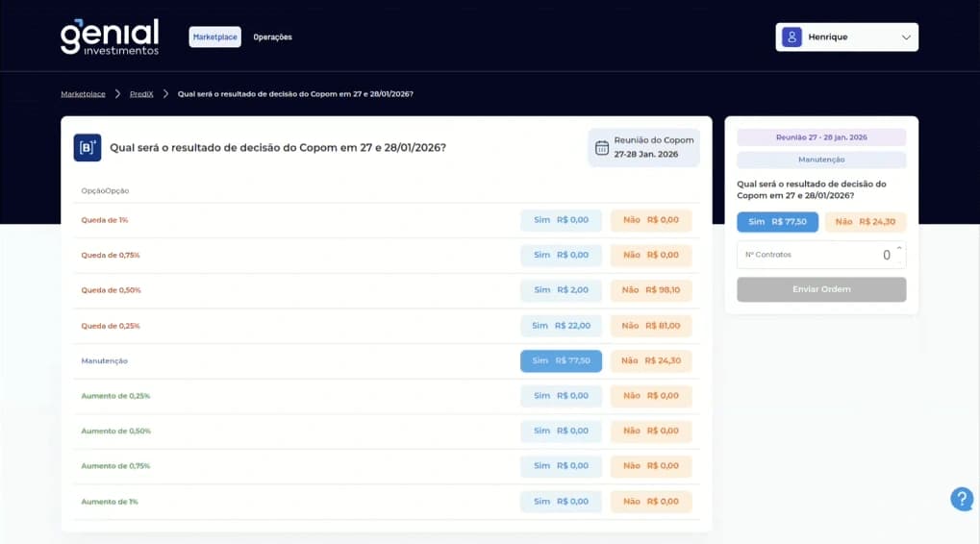Select Não for Queda de 1%
980x544 pixels.
coord(651,220)
